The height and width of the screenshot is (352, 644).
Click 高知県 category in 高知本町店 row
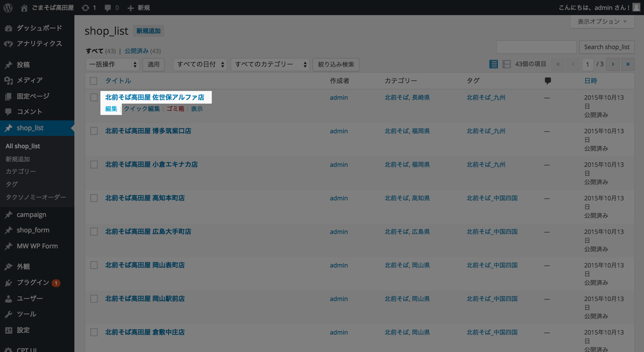click(421, 198)
